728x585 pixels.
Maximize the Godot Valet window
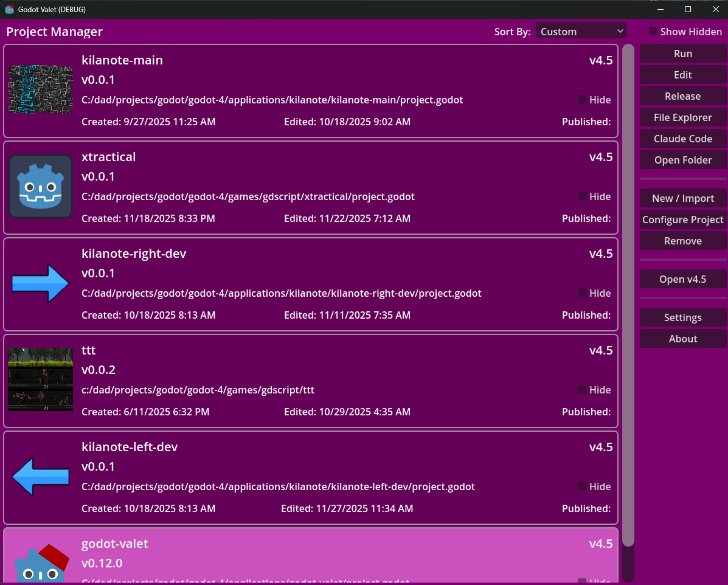[x=688, y=9]
